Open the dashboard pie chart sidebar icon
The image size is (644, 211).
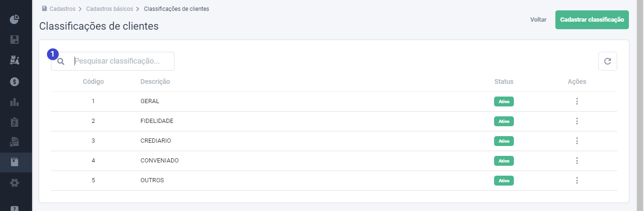point(15,19)
